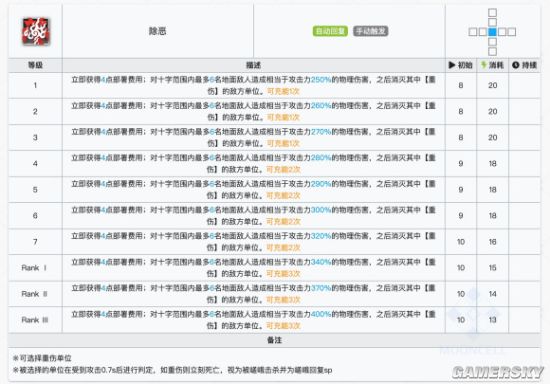Click the note ※可选择重伤单位
The image size is (550, 384).
coord(42,358)
